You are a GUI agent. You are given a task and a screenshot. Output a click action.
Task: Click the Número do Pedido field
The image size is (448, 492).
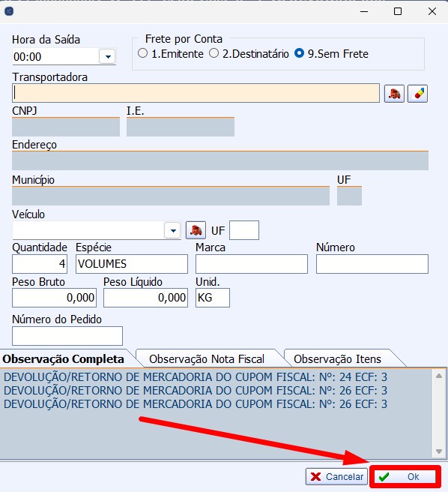67,336
